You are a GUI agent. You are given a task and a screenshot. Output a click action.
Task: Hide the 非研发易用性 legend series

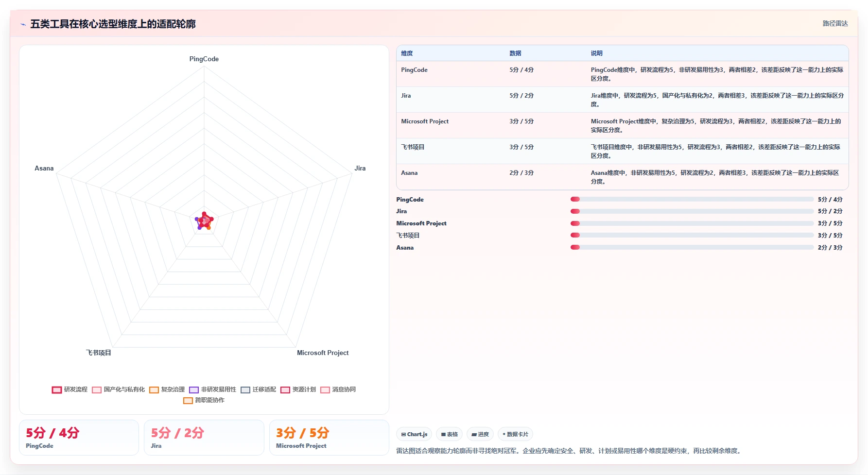tap(212, 390)
